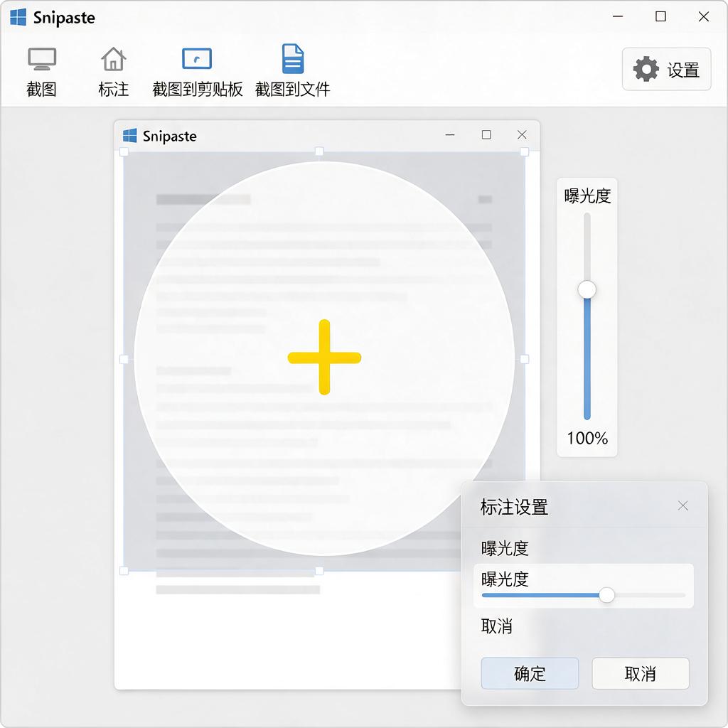Choose the 截图到文件 document icon
Screen dimensions: 728x728
(x=292, y=58)
